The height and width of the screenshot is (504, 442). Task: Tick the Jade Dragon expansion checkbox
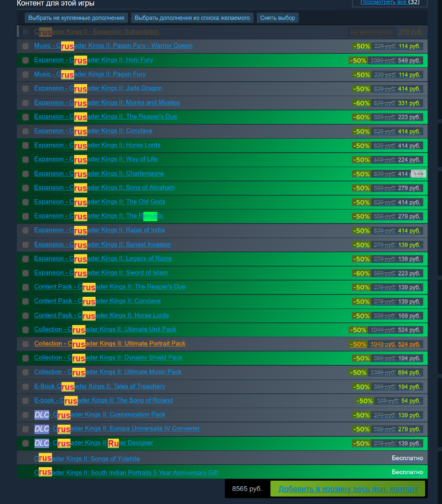pos(25,88)
